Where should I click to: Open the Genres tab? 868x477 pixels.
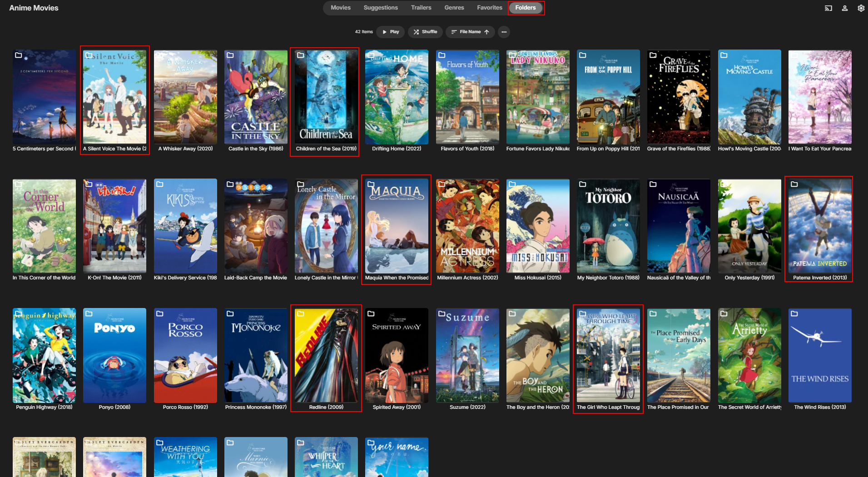pyautogui.click(x=454, y=8)
